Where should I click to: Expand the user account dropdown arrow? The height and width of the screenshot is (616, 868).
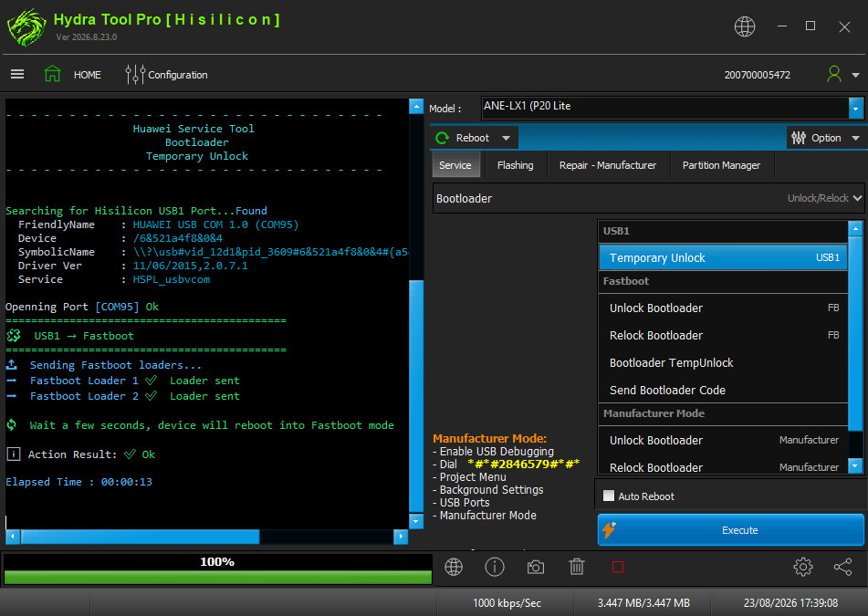(x=855, y=75)
